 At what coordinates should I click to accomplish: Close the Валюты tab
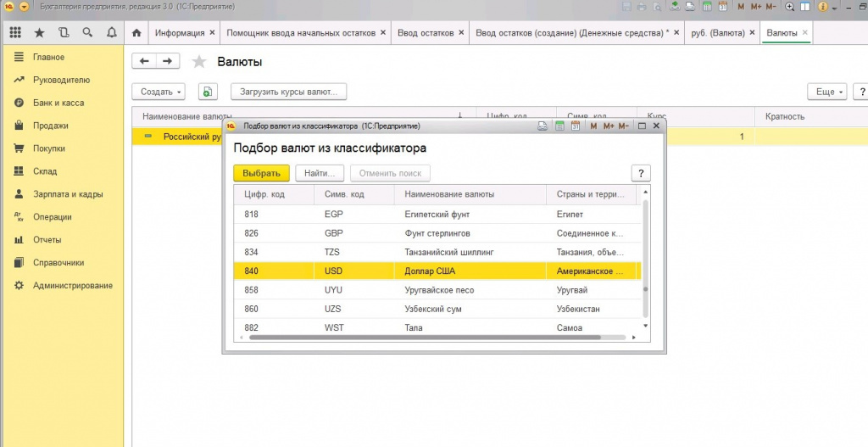coord(805,33)
